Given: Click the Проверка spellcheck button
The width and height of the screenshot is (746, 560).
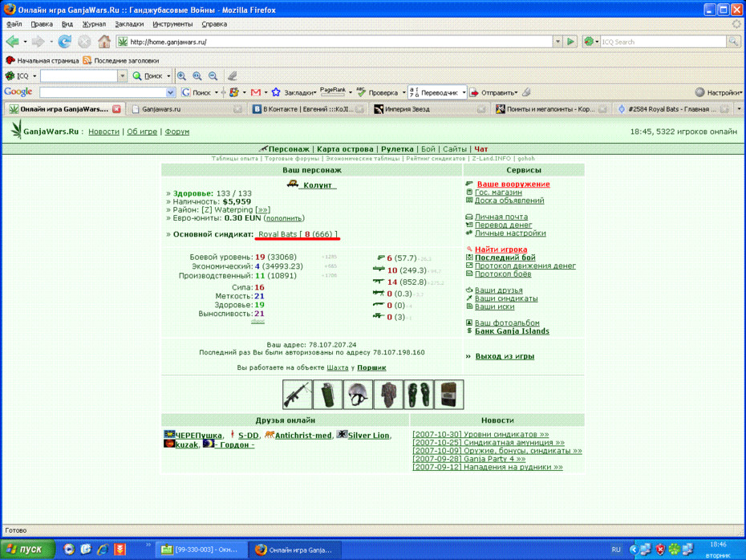Looking at the screenshot, I should pos(379,93).
